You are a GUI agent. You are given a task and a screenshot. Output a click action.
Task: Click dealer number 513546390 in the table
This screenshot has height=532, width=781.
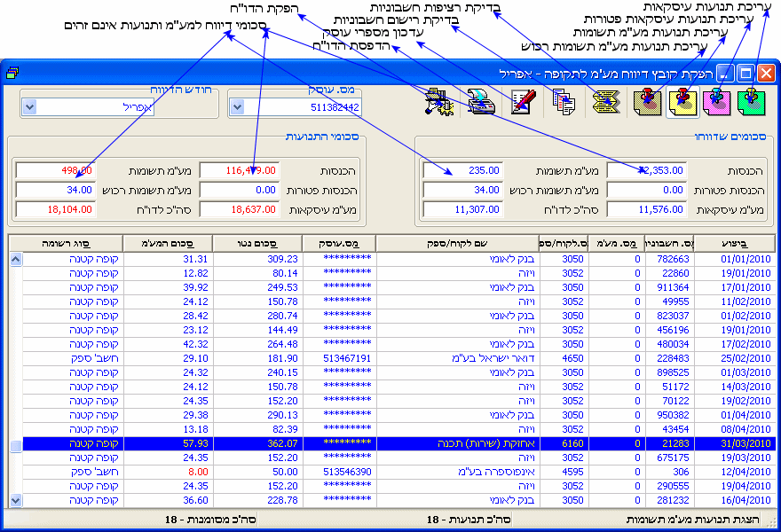tap(347, 472)
